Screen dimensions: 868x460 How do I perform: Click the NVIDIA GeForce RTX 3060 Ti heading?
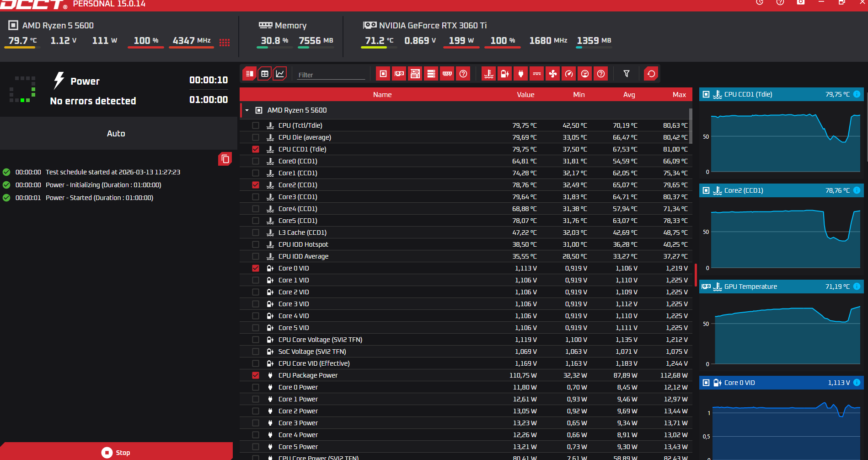(433, 26)
